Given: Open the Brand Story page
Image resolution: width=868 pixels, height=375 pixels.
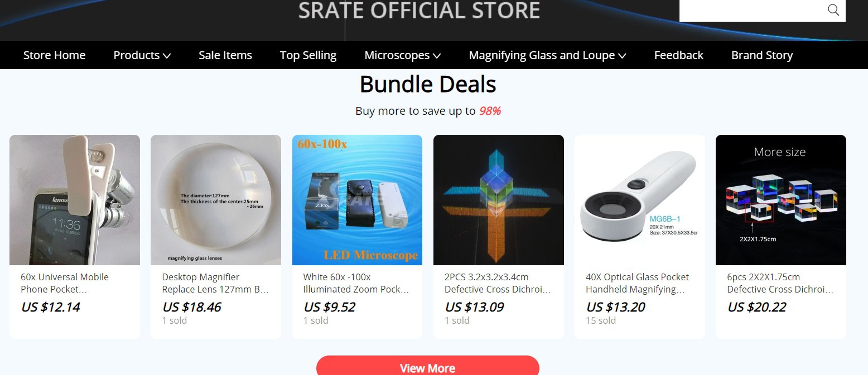Looking at the screenshot, I should coord(761,55).
